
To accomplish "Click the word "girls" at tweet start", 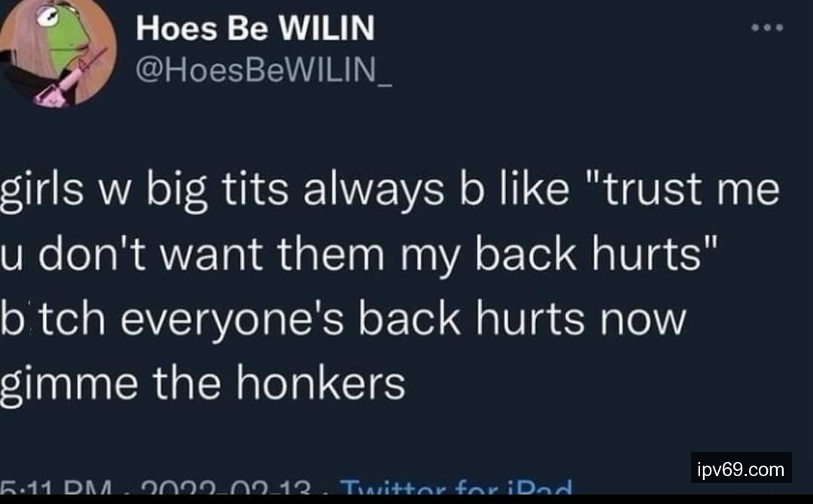I will click(x=41, y=190).
